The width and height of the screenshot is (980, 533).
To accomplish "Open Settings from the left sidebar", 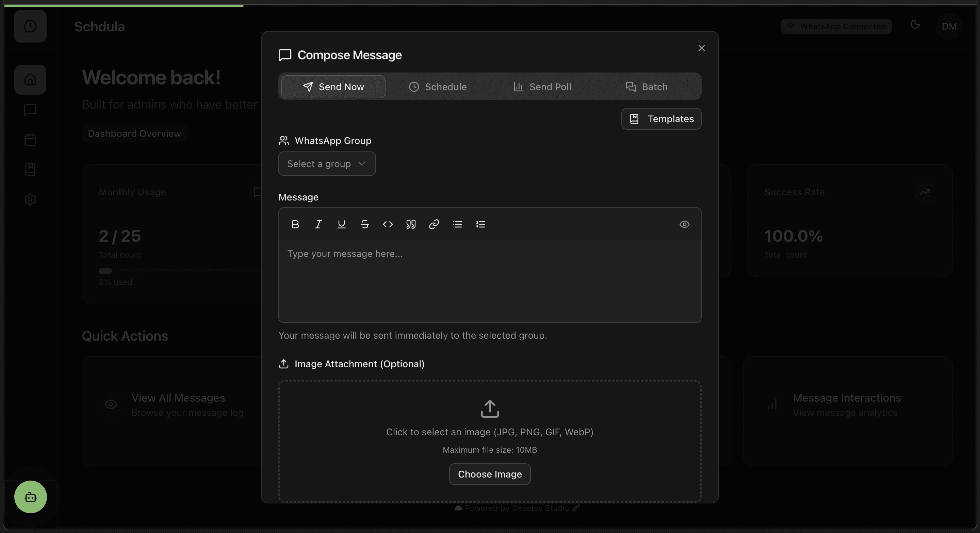I will (30, 199).
